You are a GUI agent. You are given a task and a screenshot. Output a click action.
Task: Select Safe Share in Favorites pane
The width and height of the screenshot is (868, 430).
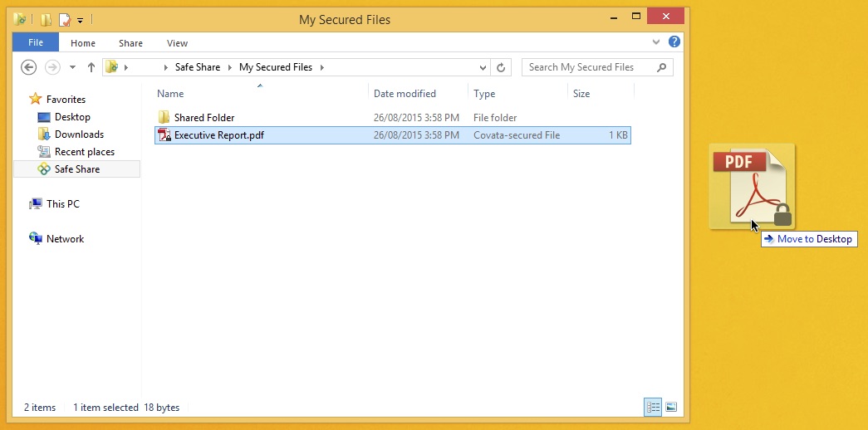[x=76, y=169]
